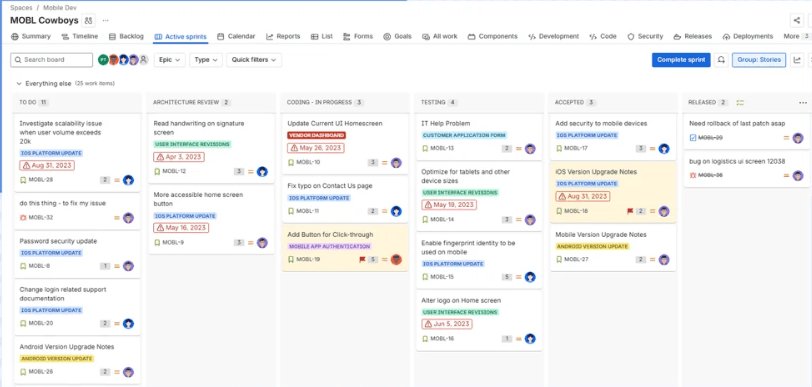This screenshot has height=387, width=812.
Task: Click the Mobile Dev breadcrumb link
Action: coord(60,8)
